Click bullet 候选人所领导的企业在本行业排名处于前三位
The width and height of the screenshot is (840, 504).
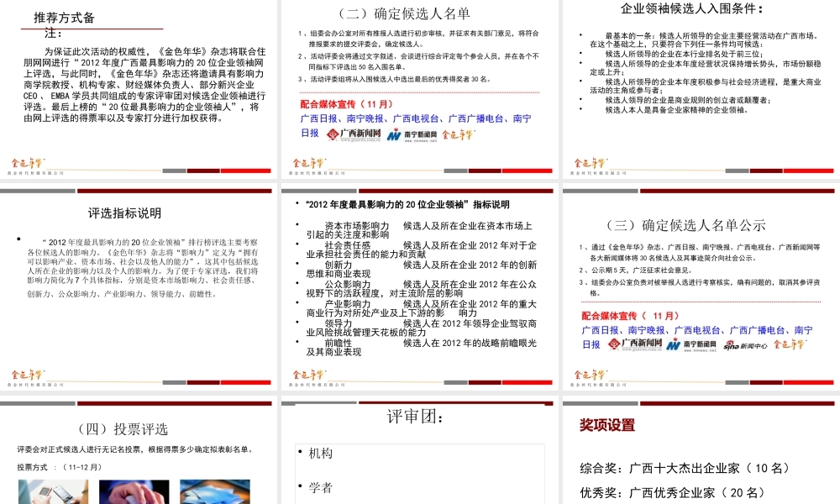684,54
